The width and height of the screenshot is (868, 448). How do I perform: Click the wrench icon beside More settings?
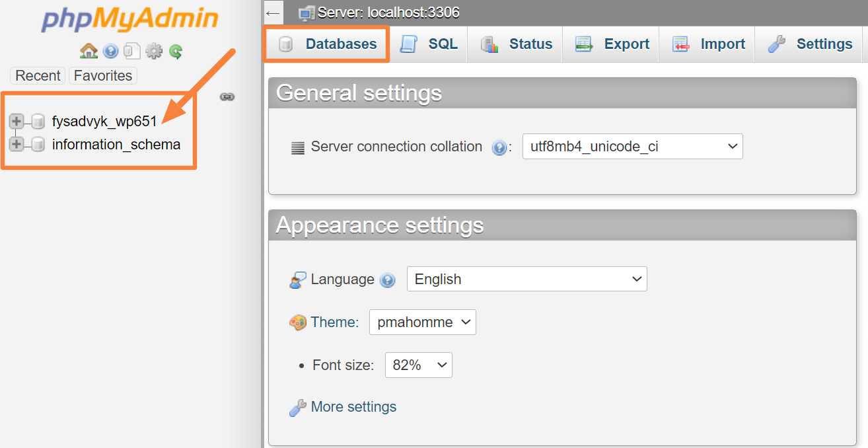click(x=298, y=408)
